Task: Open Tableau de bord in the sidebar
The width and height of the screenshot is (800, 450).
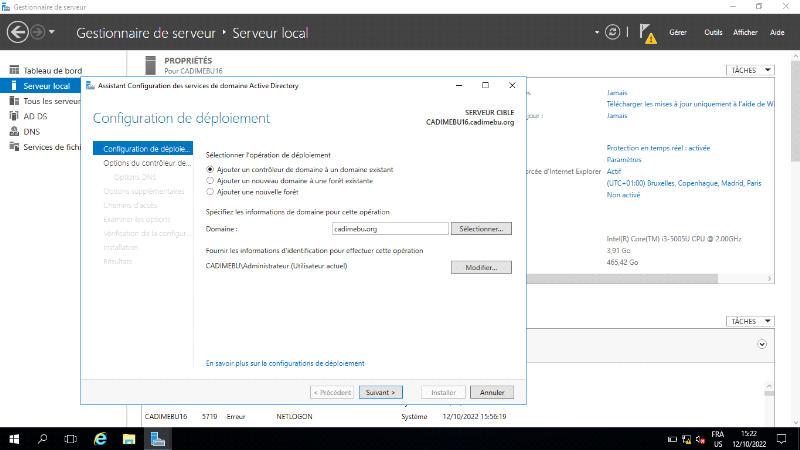Action: 52,70
